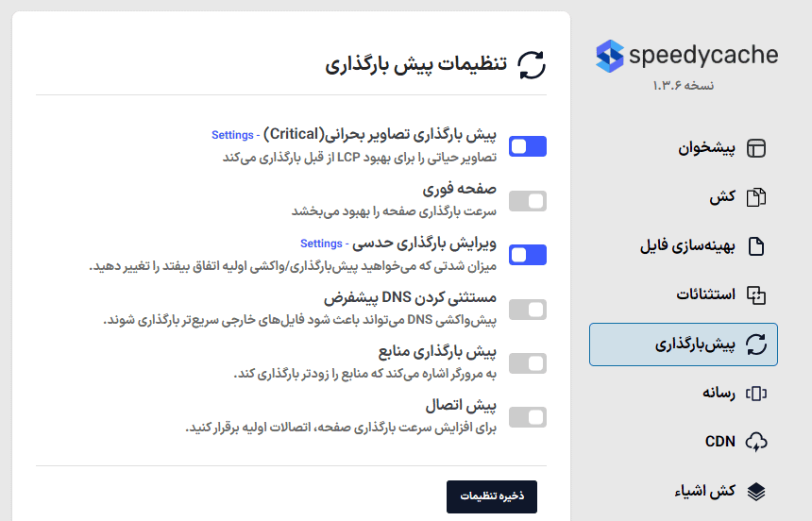The width and height of the screenshot is (812, 521).
Task: Select the Preload (پیش‌بارگذاری) sidebar tab
Action: pos(684,345)
